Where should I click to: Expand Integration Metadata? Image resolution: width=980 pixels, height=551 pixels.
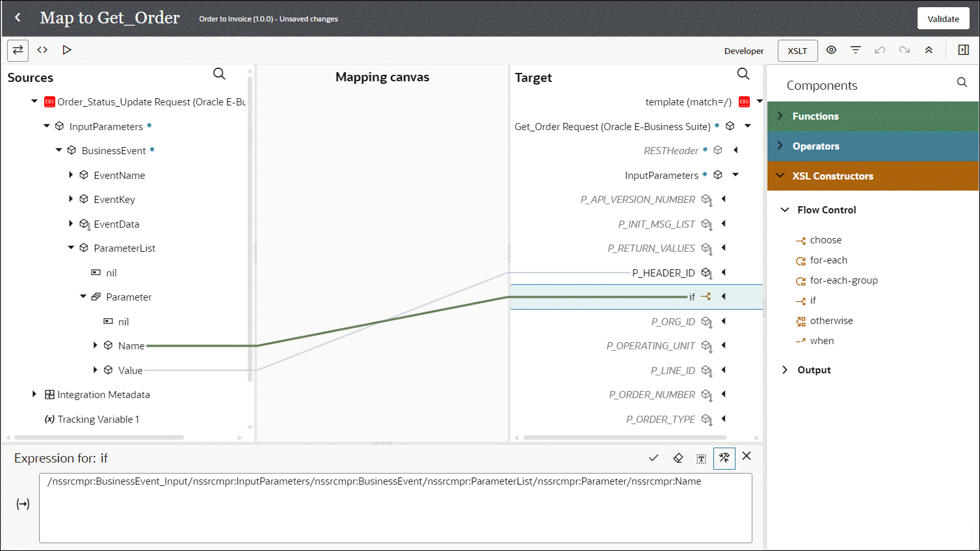click(34, 394)
